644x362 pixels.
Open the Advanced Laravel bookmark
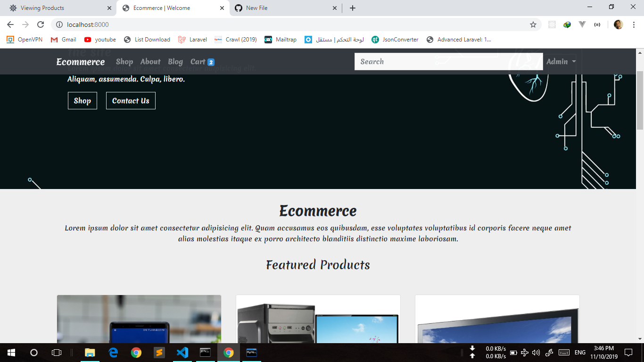459,40
